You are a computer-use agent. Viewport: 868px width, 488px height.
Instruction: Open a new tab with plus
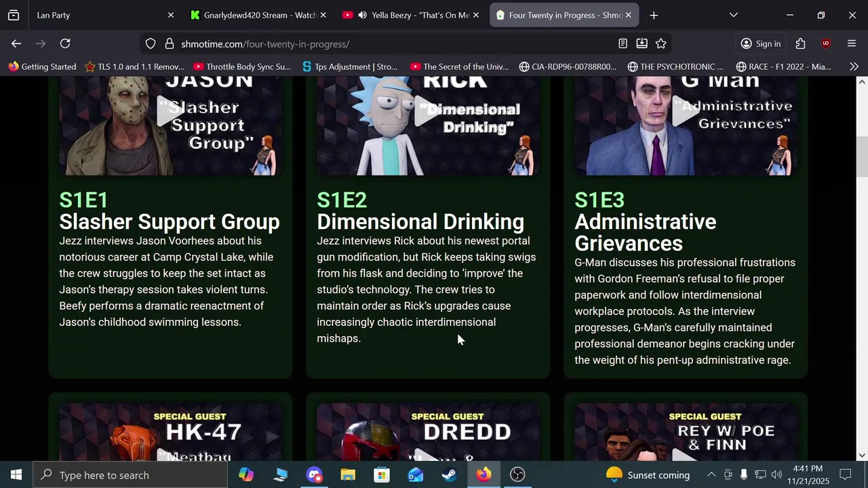(654, 15)
